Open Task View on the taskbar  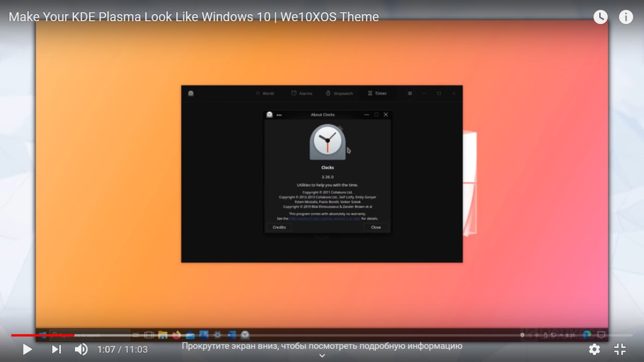click(149, 335)
